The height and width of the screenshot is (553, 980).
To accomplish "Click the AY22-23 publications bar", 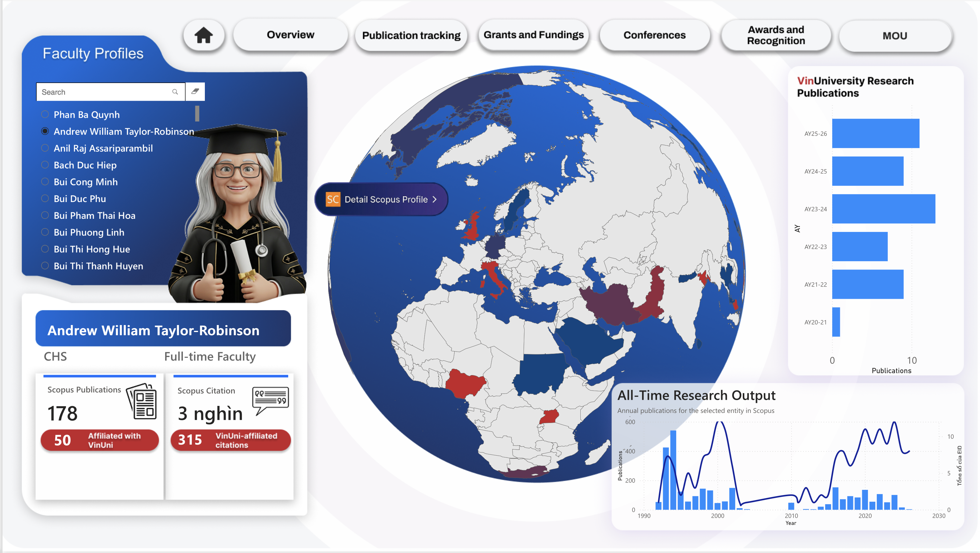I will pos(860,246).
